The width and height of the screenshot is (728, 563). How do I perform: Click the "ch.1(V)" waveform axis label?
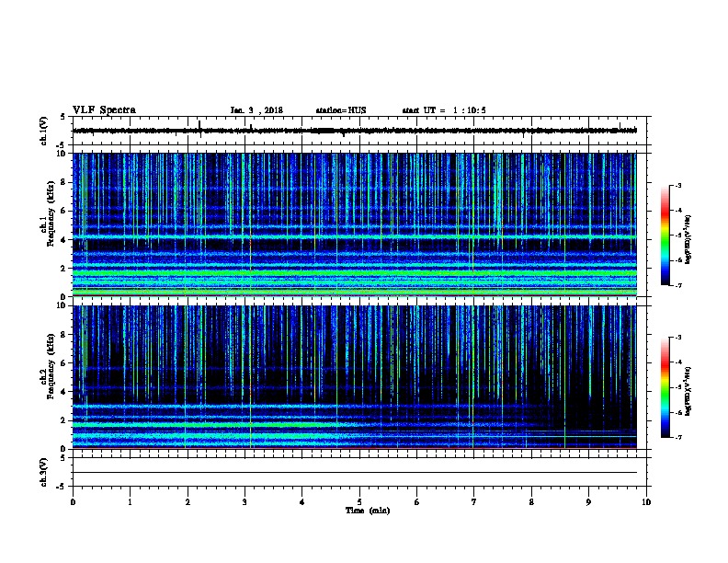click(43, 131)
